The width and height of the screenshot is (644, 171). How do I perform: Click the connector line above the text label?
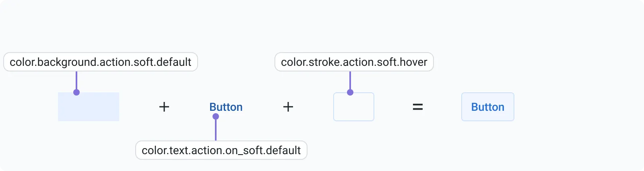pos(216,130)
